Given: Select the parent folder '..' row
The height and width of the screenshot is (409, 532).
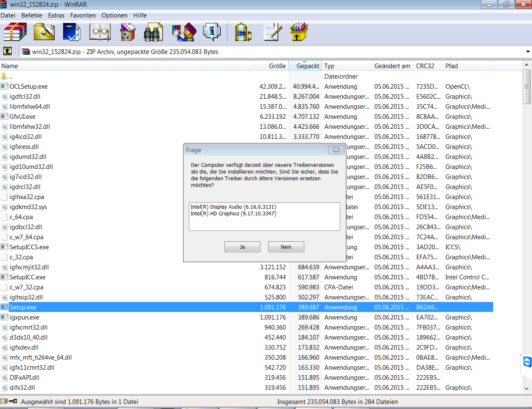Looking at the screenshot, I should click(247, 77).
